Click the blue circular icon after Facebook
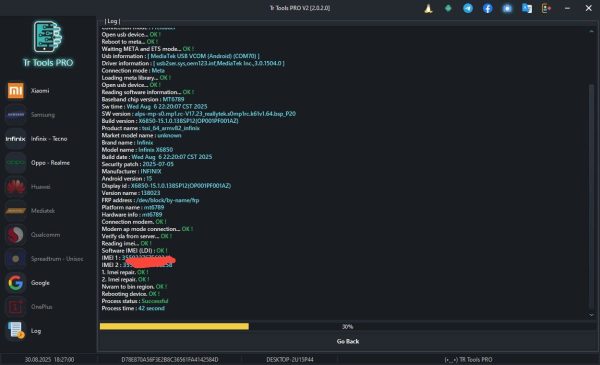The height and width of the screenshot is (365, 600). (507, 8)
